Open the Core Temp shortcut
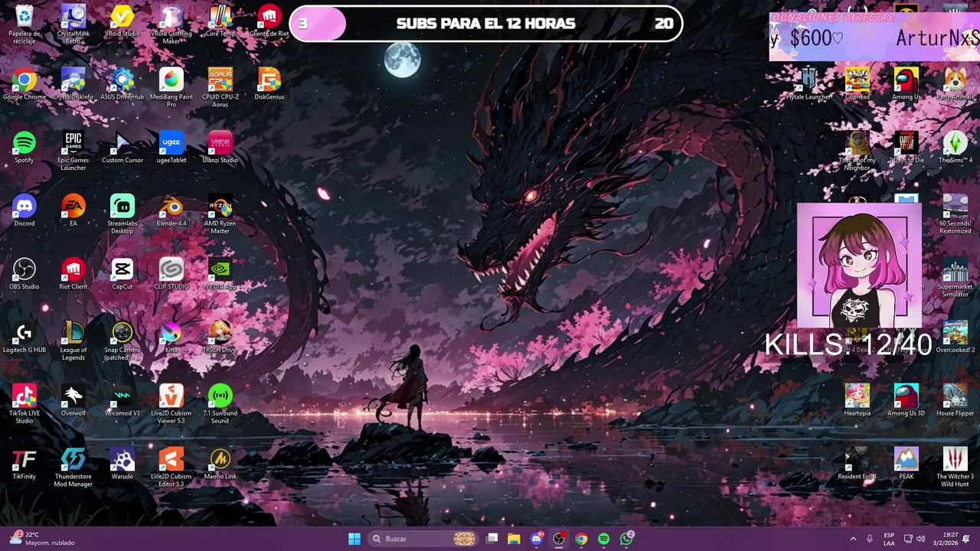The width and height of the screenshot is (980, 551). click(220, 17)
